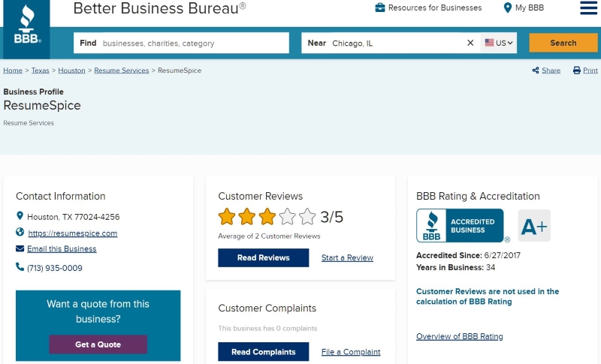The image size is (601, 364).
Task: Click the printer icon
Action: [x=576, y=71]
